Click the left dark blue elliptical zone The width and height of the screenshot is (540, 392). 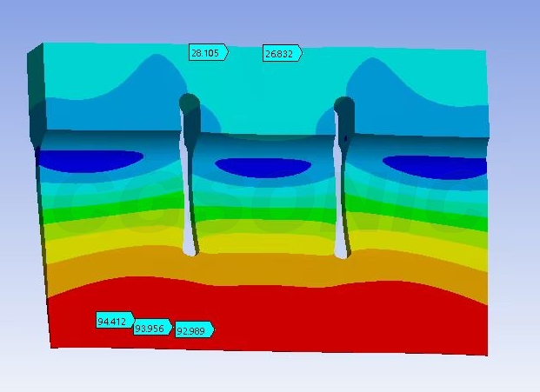[x=91, y=160]
